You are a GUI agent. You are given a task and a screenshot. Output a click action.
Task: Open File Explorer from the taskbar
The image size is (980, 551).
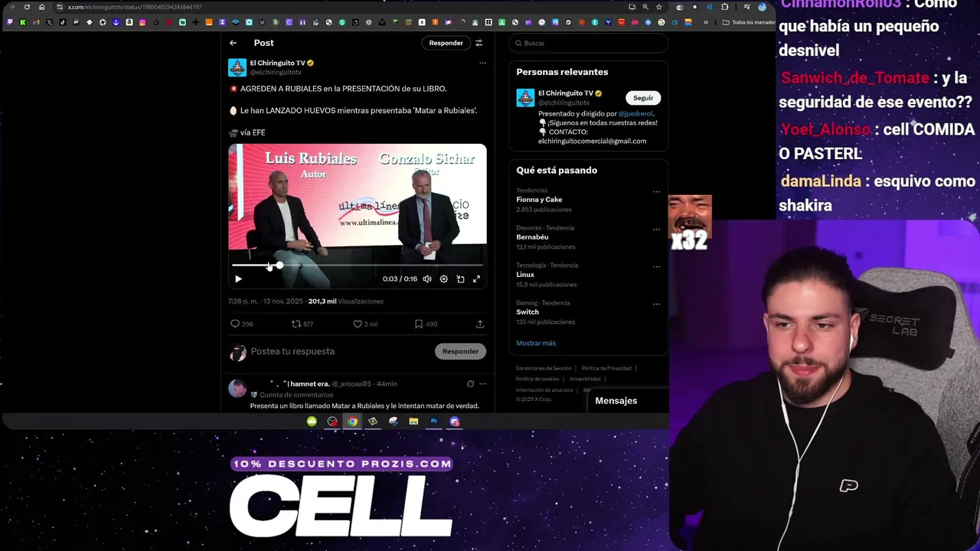coord(413,421)
